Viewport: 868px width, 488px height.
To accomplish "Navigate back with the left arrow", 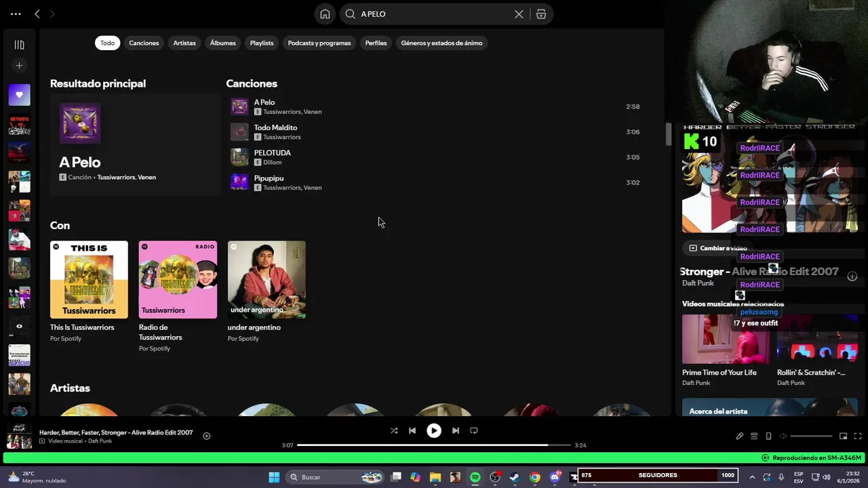I will pyautogui.click(x=37, y=14).
